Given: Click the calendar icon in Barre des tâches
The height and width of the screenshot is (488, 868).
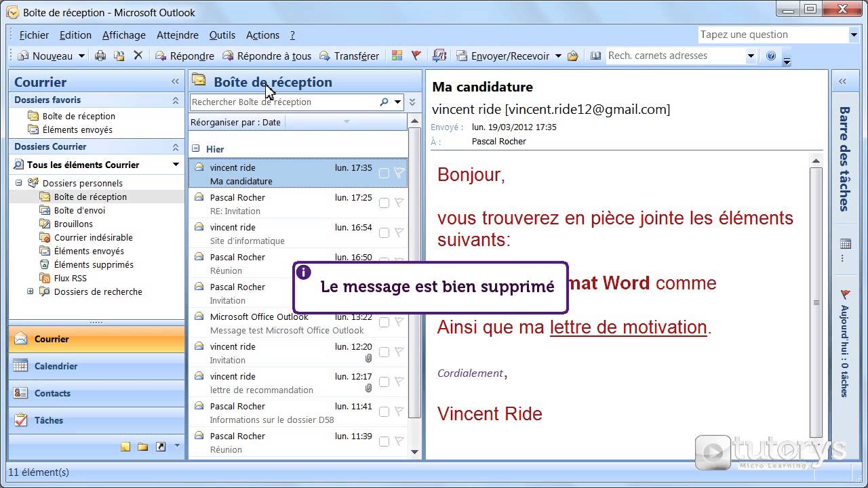Looking at the screenshot, I should (x=845, y=243).
